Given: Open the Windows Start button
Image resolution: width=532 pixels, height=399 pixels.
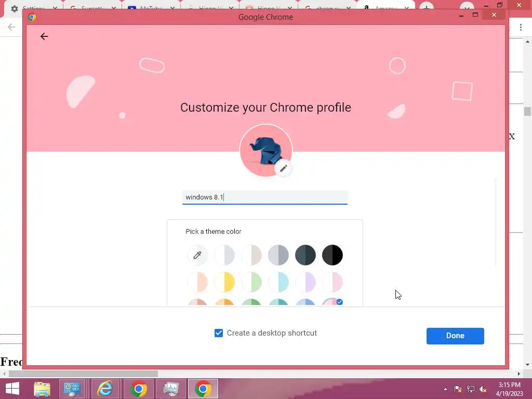Looking at the screenshot, I should point(12,389).
